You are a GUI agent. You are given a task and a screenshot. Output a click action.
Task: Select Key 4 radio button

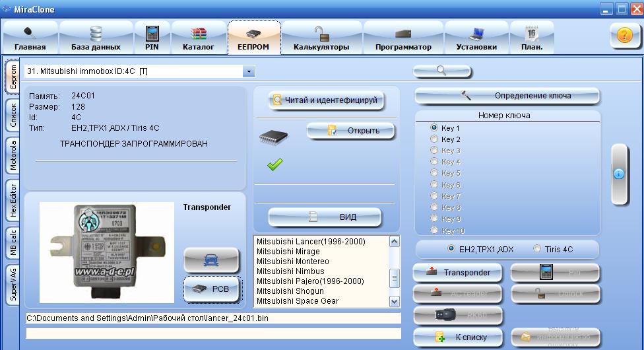point(434,162)
